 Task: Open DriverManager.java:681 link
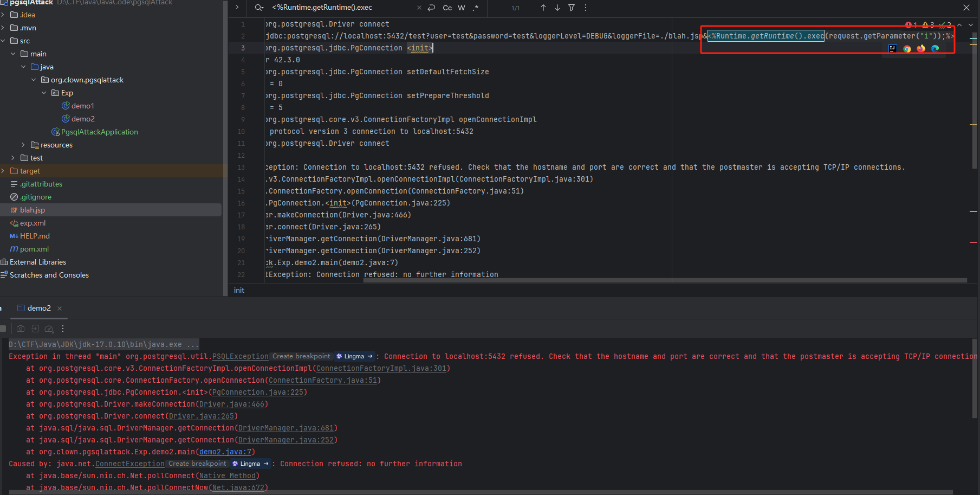tap(286, 428)
